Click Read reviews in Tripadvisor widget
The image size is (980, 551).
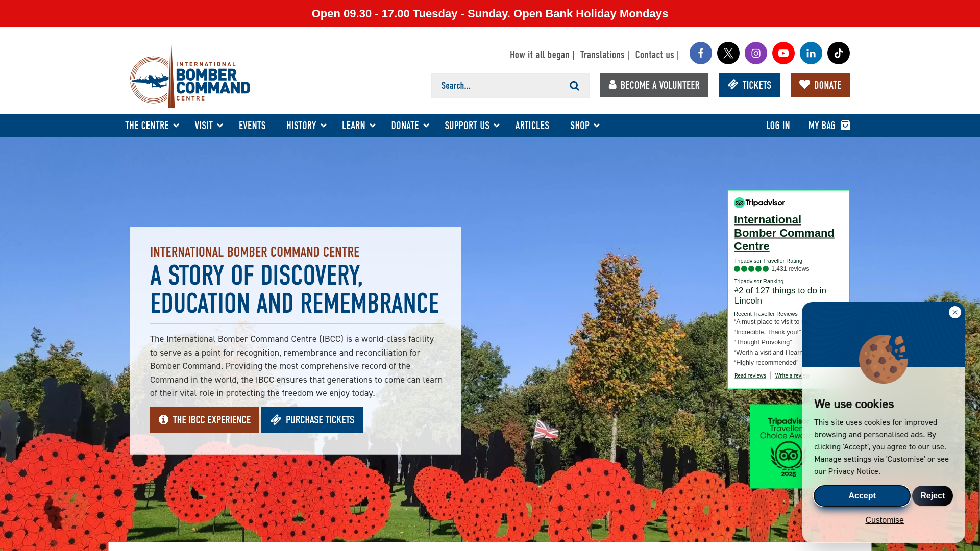pyautogui.click(x=750, y=375)
